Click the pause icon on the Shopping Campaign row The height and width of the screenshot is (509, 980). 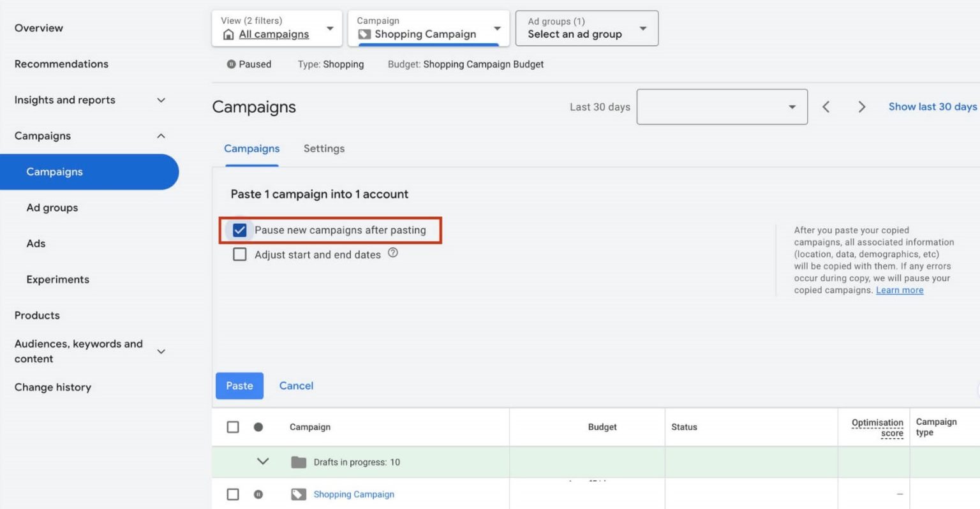258,494
